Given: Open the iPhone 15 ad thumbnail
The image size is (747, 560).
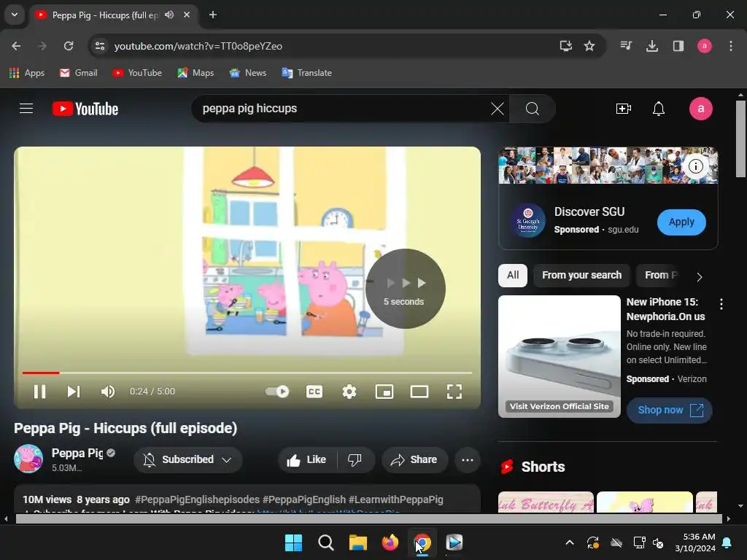Looking at the screenshot, I should 560,356.
